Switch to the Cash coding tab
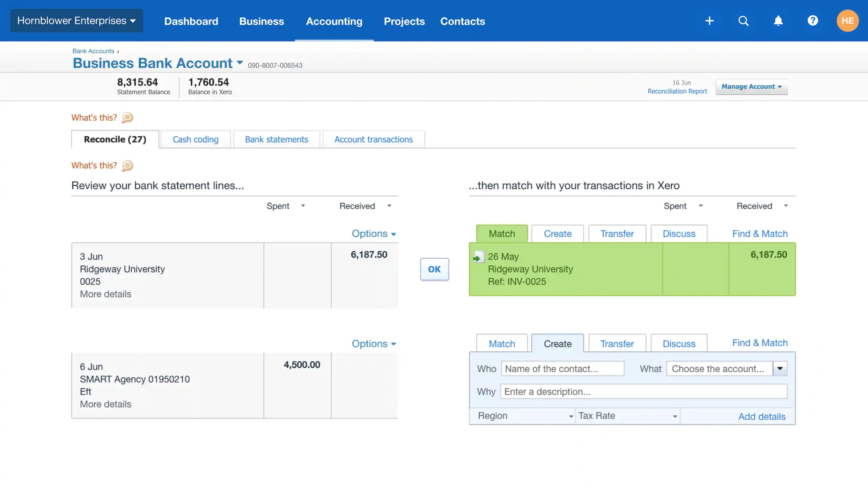The image size is (868, 488). click(196, 139)
